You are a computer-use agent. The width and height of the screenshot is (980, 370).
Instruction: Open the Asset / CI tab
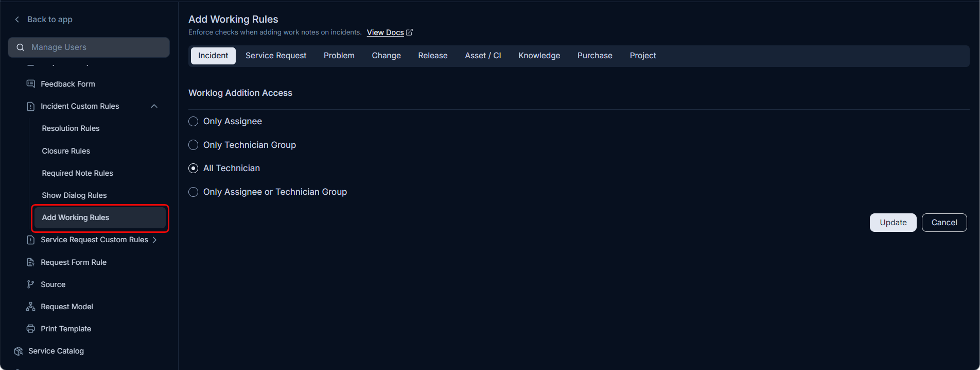483,56
